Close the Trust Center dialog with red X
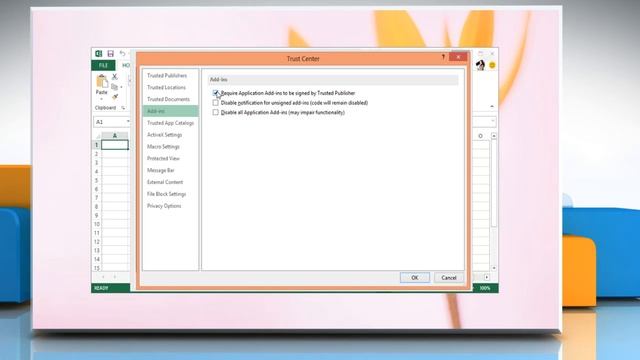This screenshot has height=360, width=640. [x=458, y=57]
